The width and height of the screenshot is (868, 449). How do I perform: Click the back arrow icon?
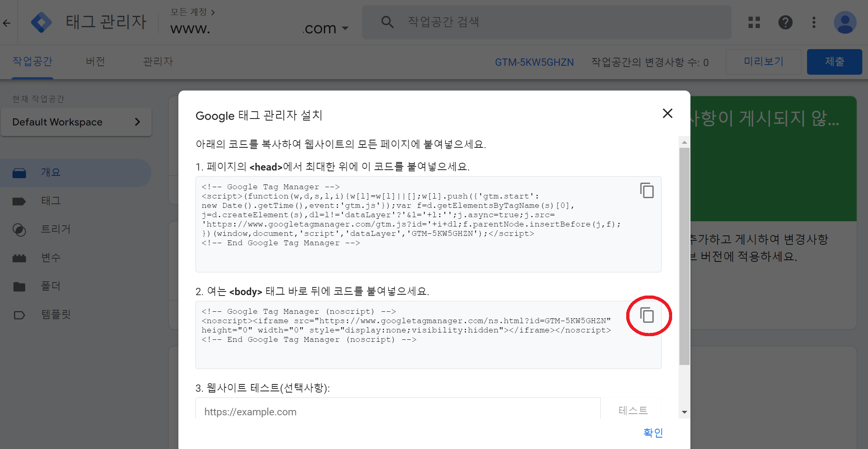[x=7, y=23]
